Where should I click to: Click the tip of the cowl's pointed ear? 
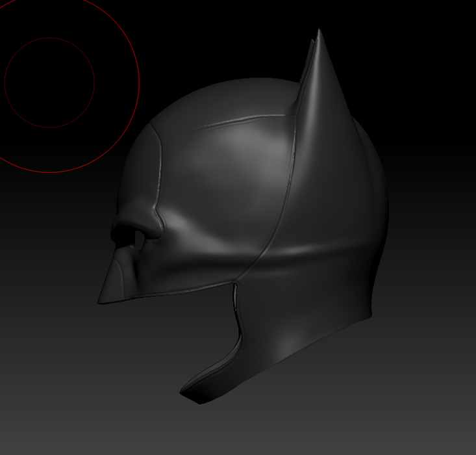coord(319,32)
